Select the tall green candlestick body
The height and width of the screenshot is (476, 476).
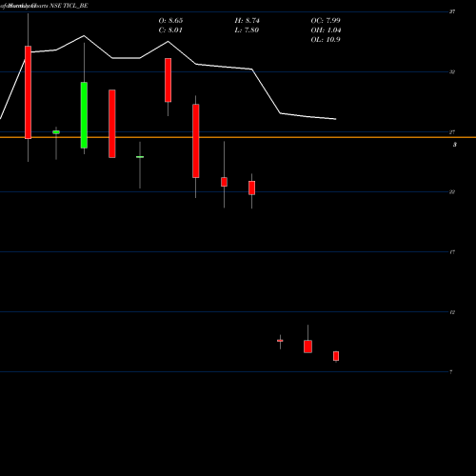[x=84, y=115]
